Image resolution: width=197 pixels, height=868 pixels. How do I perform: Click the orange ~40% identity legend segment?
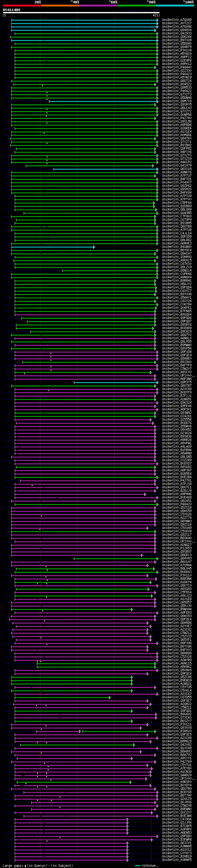point(60,6)
